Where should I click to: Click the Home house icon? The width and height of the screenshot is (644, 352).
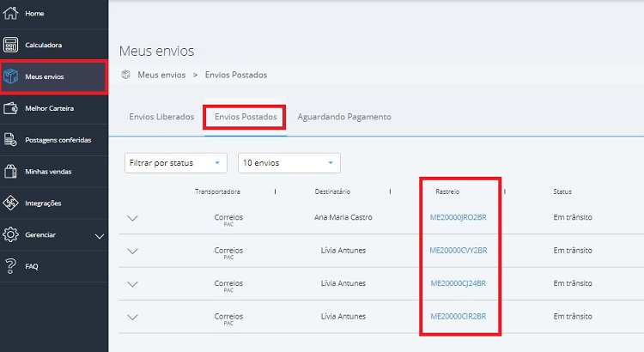tap(10, 13)
